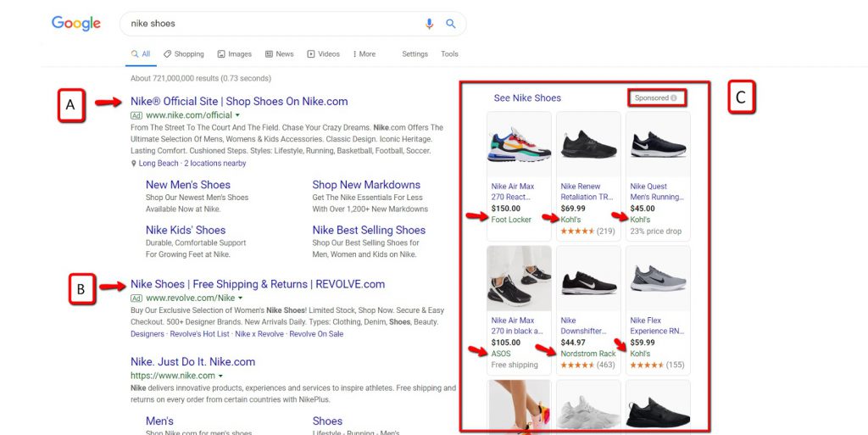The image size is (868, 435).
Task: Click the Google logo
Action: 76,24
